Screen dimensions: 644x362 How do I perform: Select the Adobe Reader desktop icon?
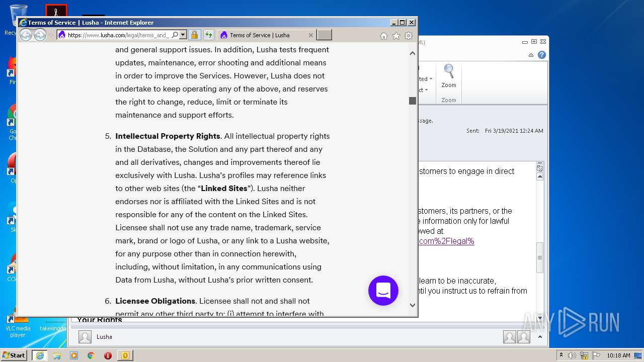(56, 11)
